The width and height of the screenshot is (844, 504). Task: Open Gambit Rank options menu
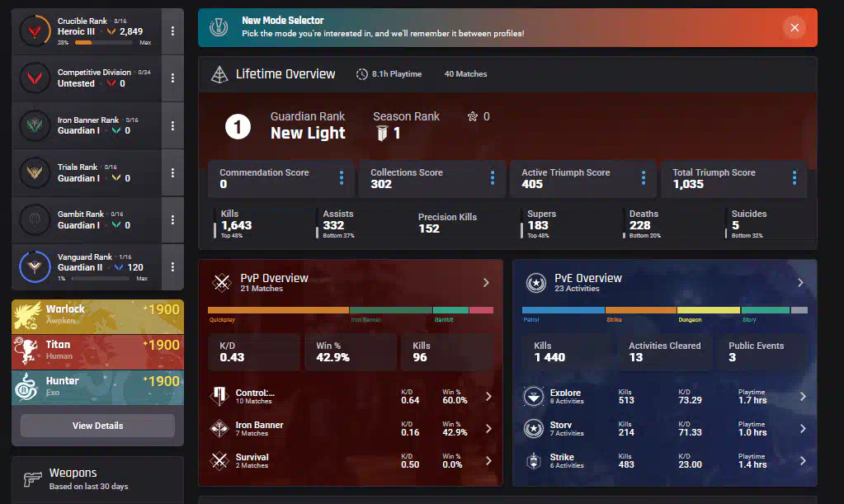[172, 219]
